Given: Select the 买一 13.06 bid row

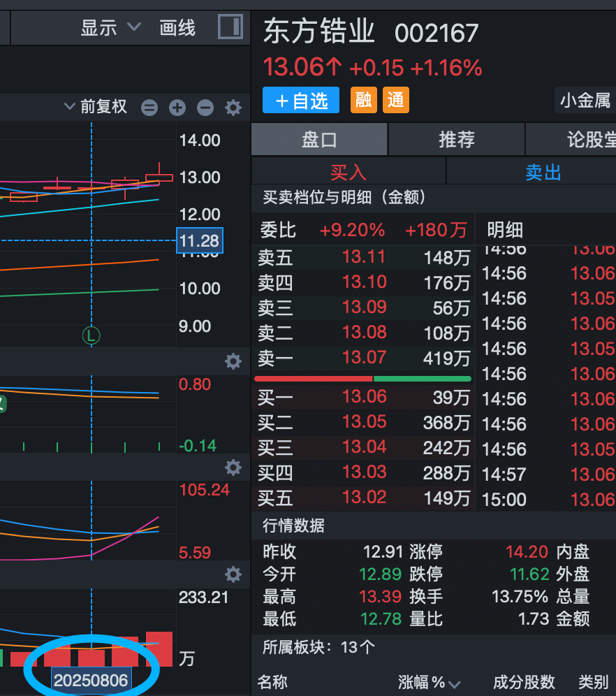Looking at the screenshot, I should [363, 398].
